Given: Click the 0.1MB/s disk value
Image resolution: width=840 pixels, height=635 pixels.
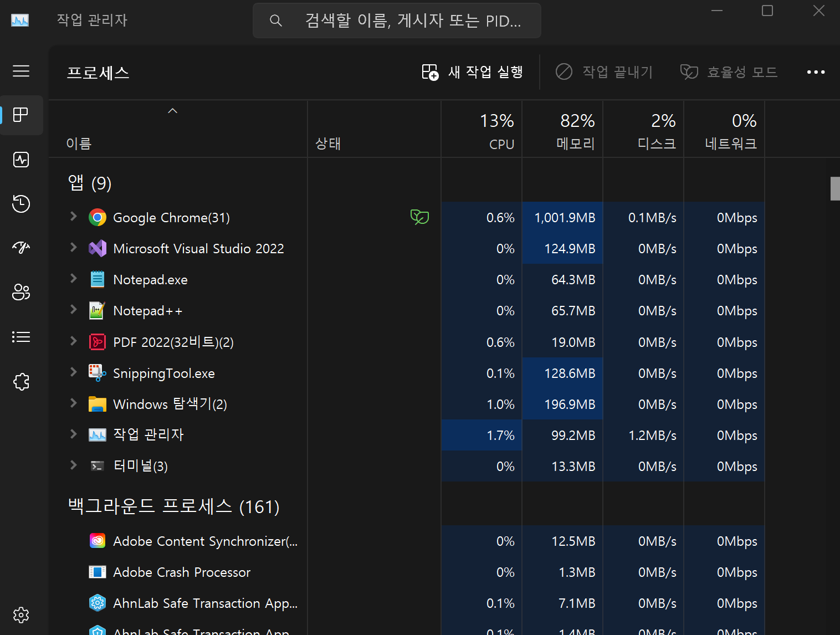Looking at the screenshot, I should tap(652, 218).
